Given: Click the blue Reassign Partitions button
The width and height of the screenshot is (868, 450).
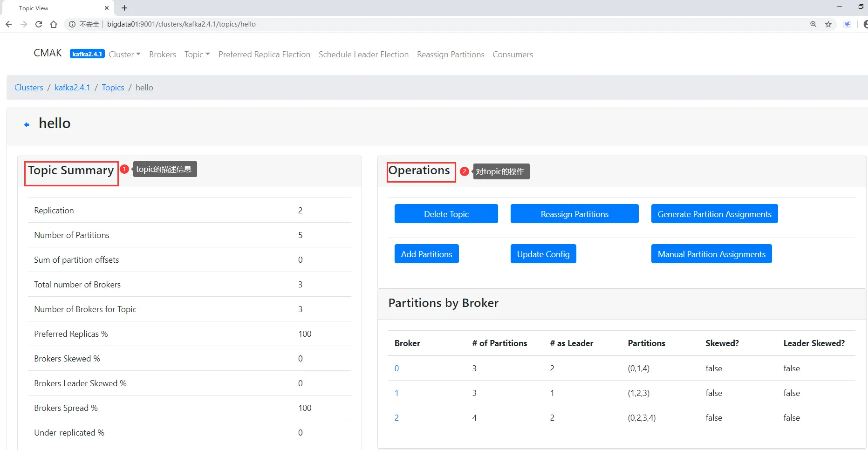Looking at the screenshot, I should (x=574, y=214).
